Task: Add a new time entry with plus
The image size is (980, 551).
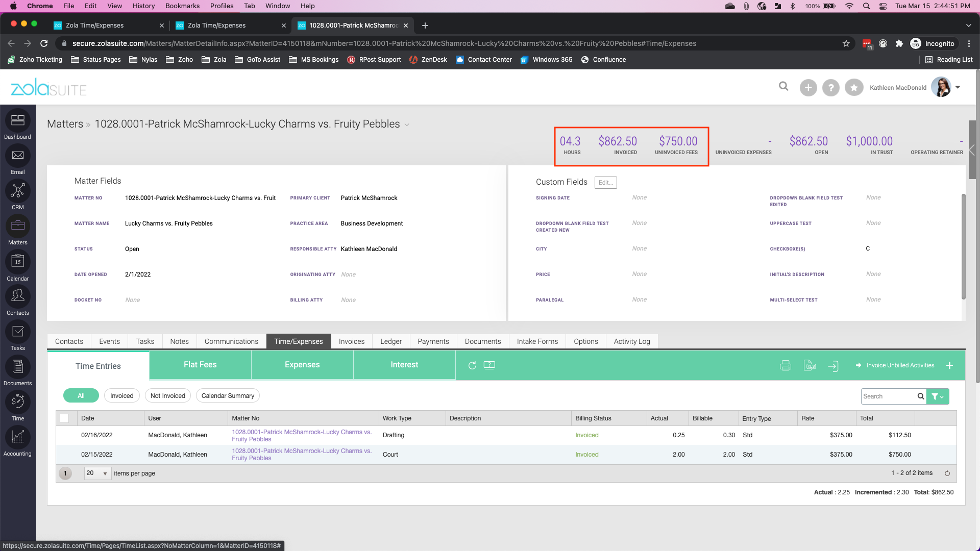Action: pyautogui.click(x=950, y=365)
